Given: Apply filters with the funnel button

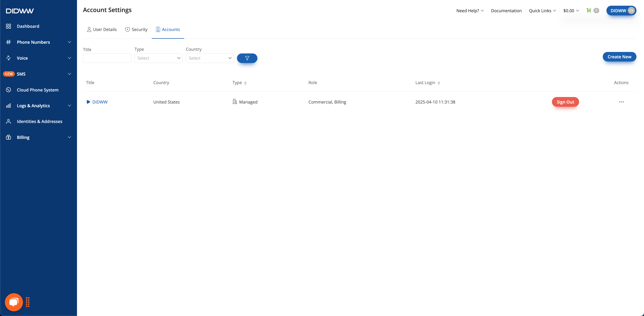Looking at the screenshot, I should [x=247, y=58].
